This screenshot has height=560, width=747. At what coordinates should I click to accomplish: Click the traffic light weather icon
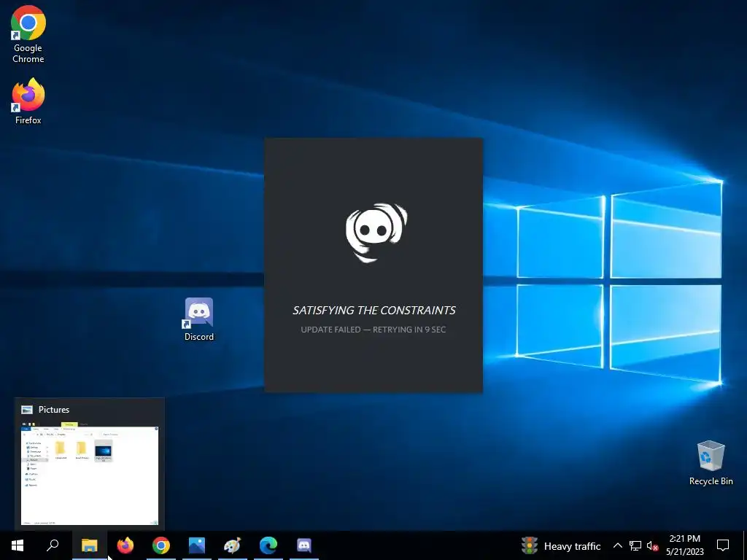(530, 545)
